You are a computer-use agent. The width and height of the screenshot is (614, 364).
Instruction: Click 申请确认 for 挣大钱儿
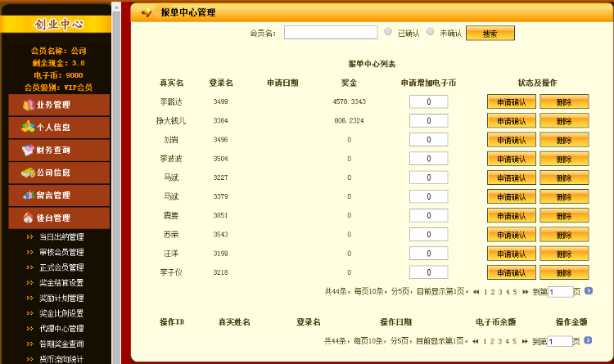click(512, 121)
